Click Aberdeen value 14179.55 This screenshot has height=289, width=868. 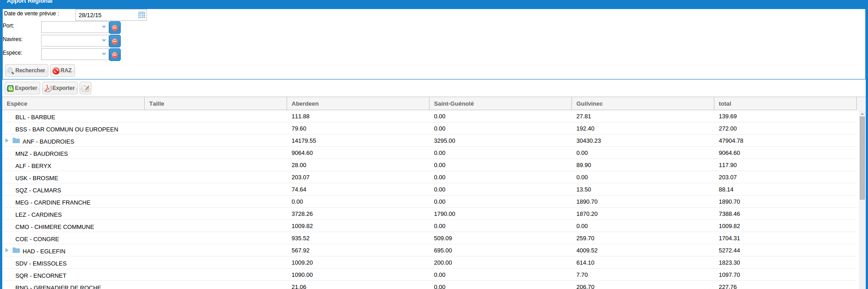tap(304, 141)
